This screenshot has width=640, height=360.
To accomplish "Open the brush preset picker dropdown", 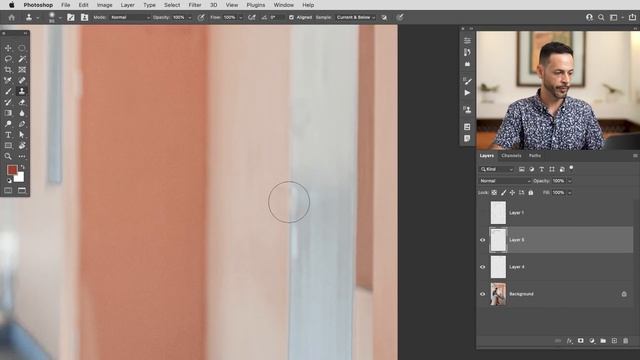I will 60,18.
